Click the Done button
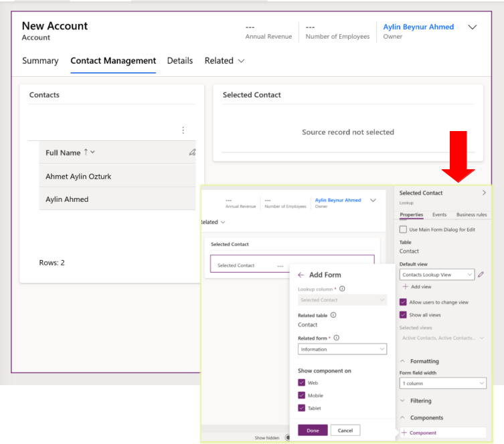Viewport: 504px width, 444px height. click(x=313, y=430)
